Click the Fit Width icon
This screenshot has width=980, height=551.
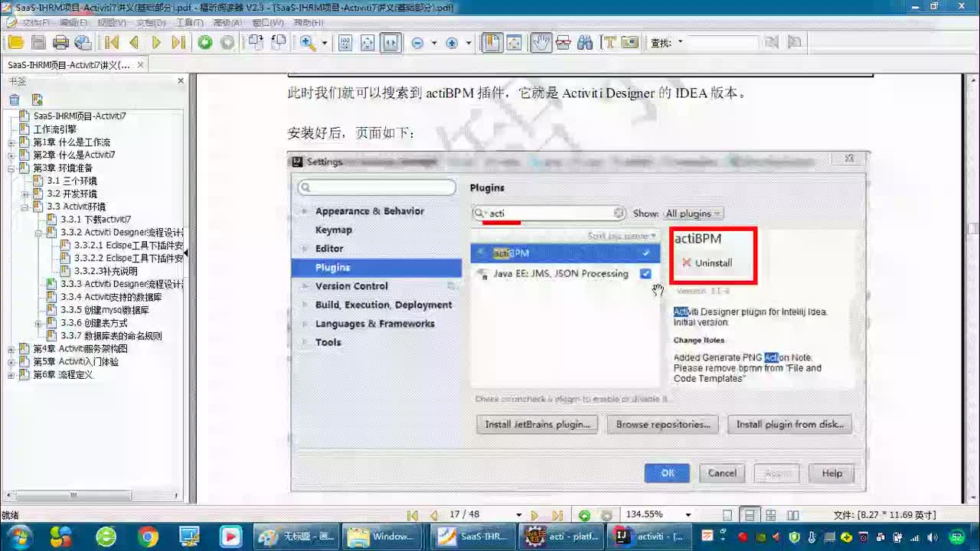[390, 43]
